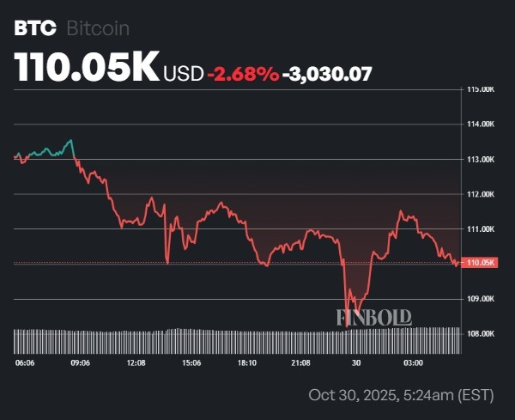Select the 21:08 time axis label
Viewport: 515px width, 420px height.
click(x=300, y=363)
